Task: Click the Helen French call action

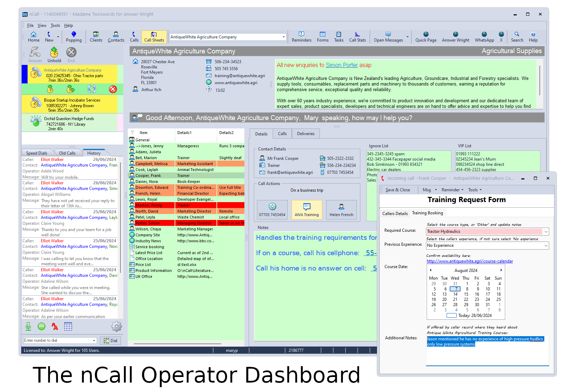Action: (341, 209)
